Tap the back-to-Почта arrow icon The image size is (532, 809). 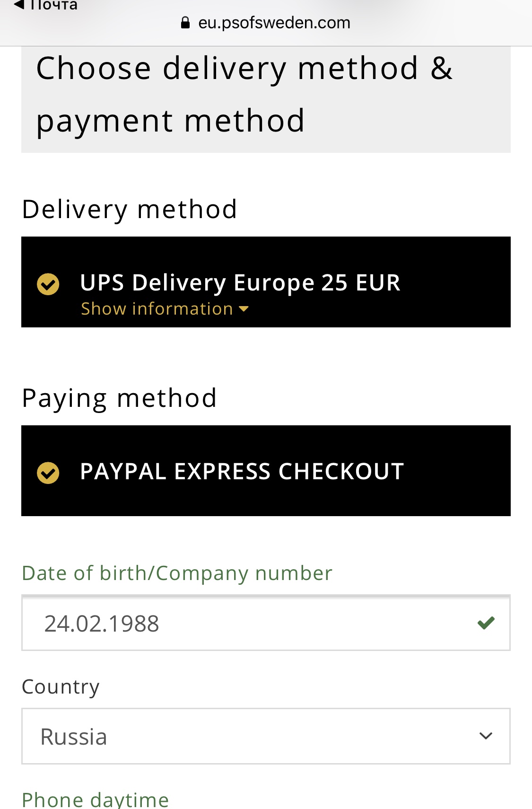pos(19,5)
